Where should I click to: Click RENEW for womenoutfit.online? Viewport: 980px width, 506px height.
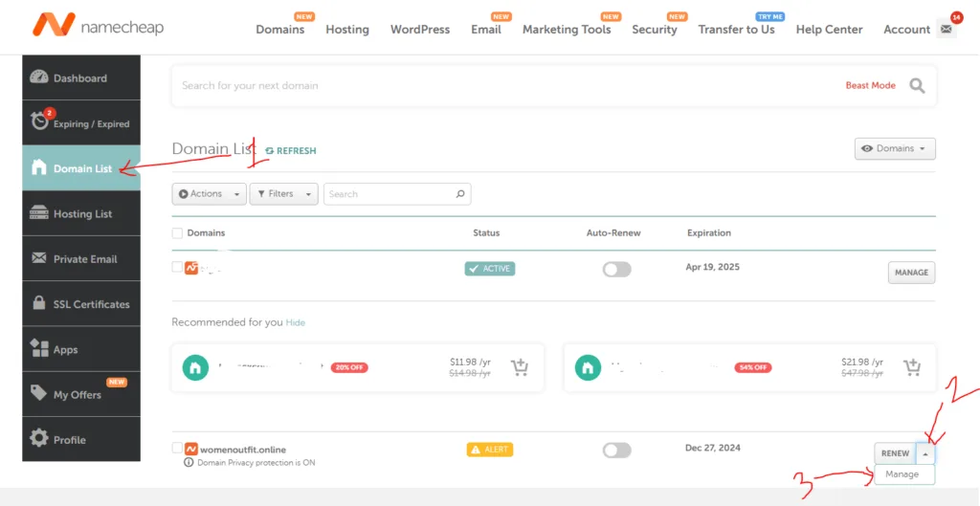click(896, 453)
